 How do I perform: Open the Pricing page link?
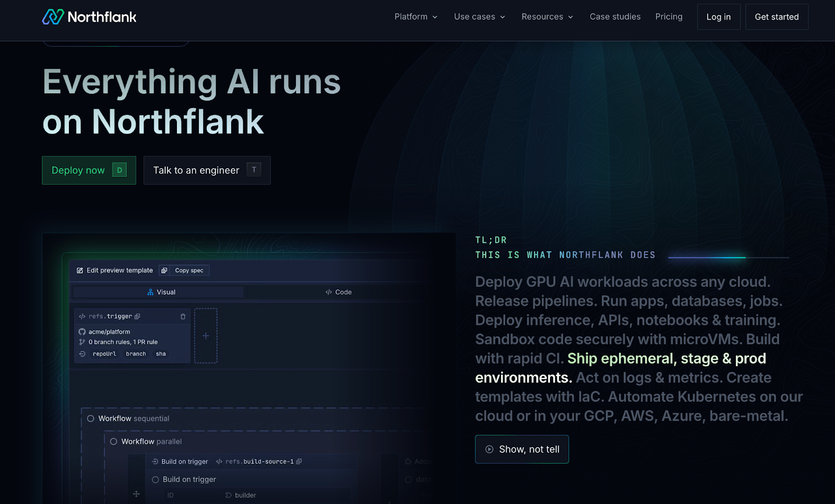click(669, 17)
